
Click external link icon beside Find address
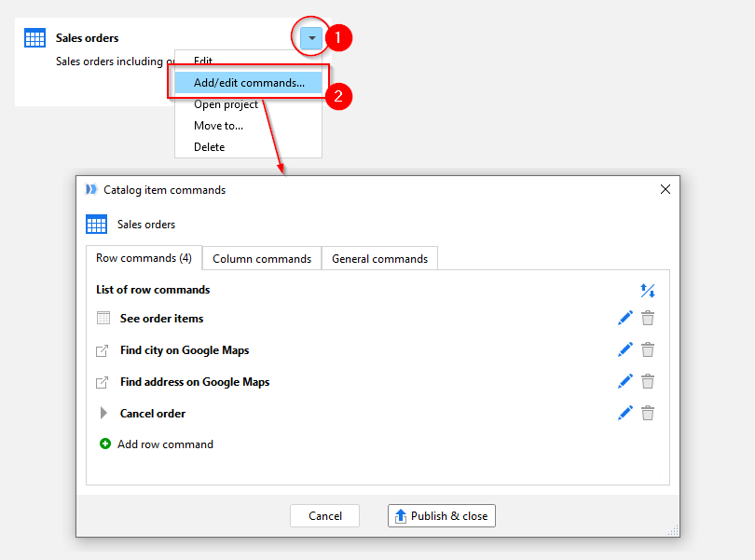coord(103,382)
